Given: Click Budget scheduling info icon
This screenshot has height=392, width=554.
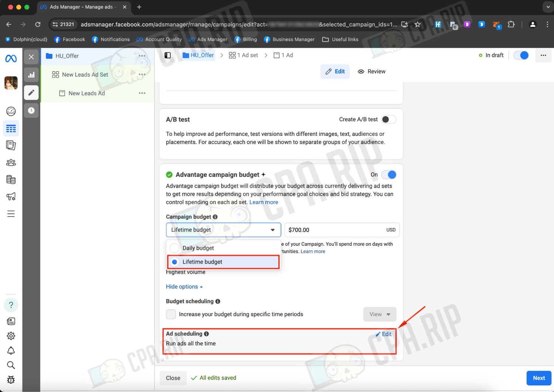Looking at the screenshot, I should [218, 301].
